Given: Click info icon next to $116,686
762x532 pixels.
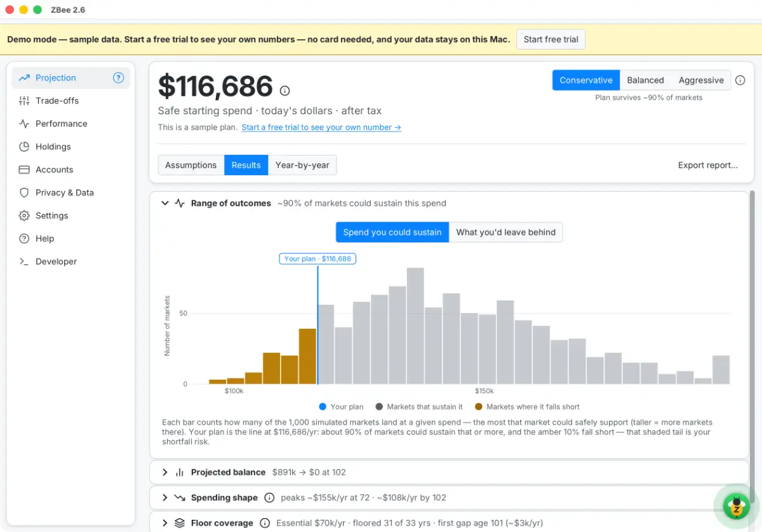Looking at the screenshot, I should (285, 90).
